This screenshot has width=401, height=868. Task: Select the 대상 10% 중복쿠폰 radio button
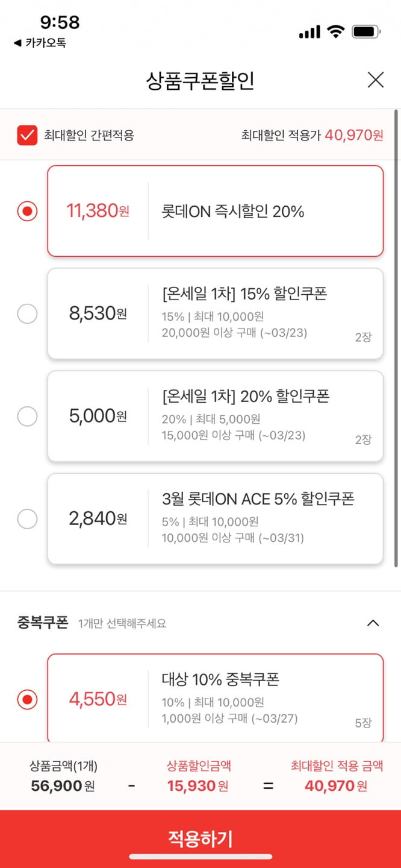click(27, 699)
